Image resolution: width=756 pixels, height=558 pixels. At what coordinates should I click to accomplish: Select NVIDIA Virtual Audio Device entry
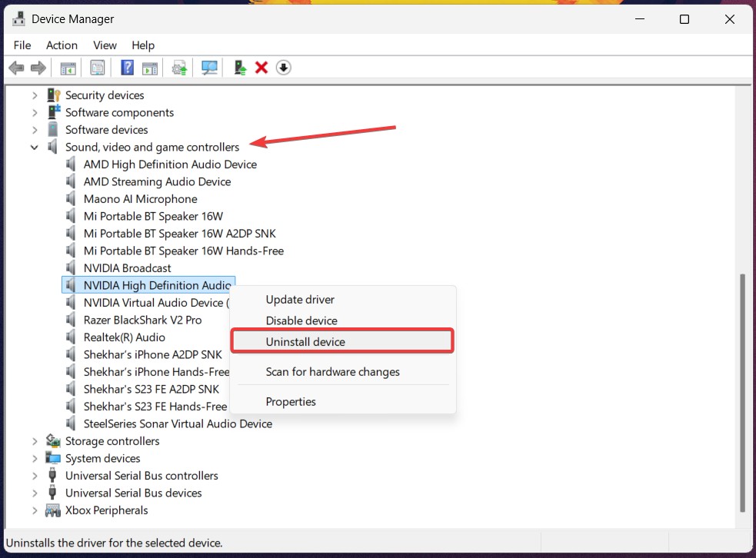(x=156, y=303)
